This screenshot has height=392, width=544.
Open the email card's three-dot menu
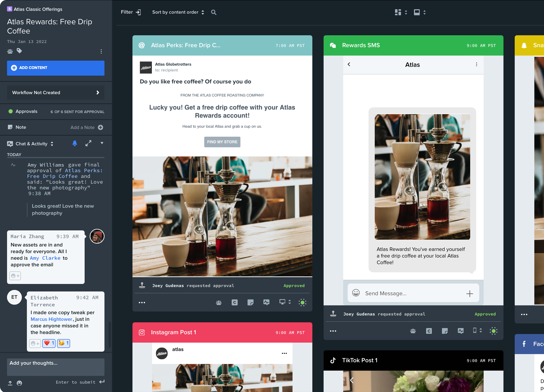pos(142,303)
